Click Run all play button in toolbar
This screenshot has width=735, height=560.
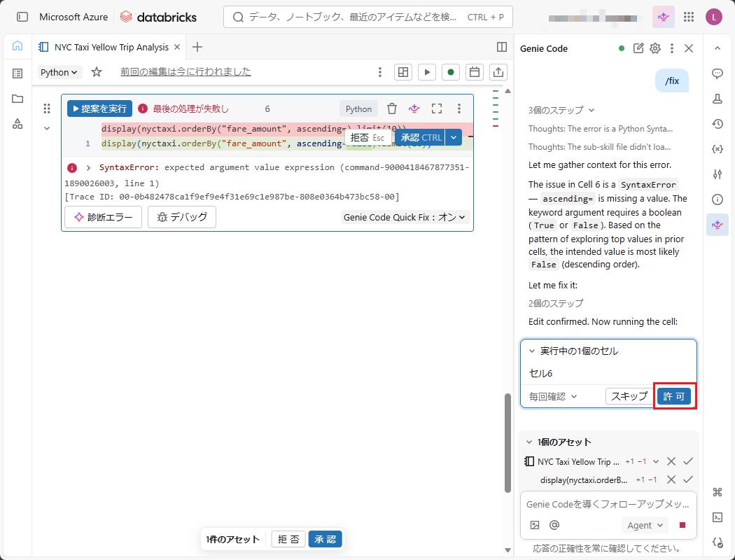click(426, 72)
